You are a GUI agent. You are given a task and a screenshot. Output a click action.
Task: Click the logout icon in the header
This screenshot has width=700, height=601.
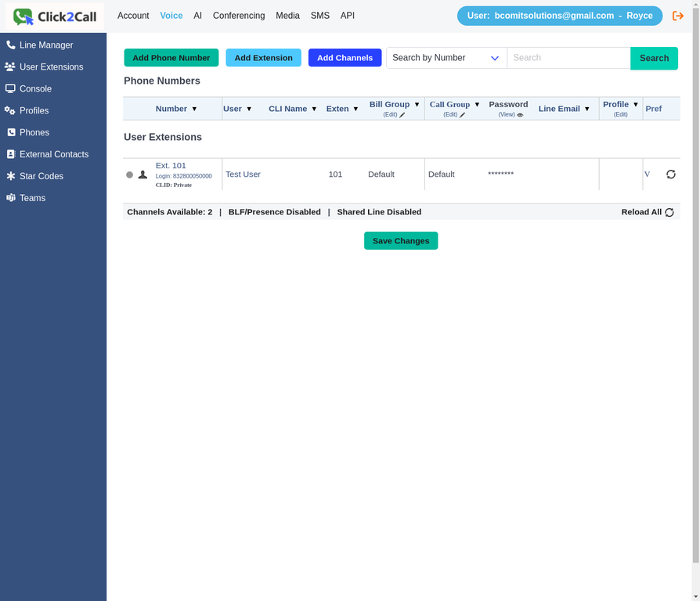(x=678, y=15)
